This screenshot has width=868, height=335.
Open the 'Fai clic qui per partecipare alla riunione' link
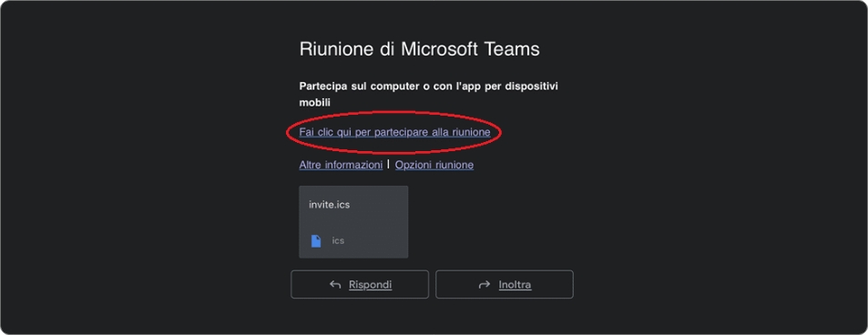[394, 132]
